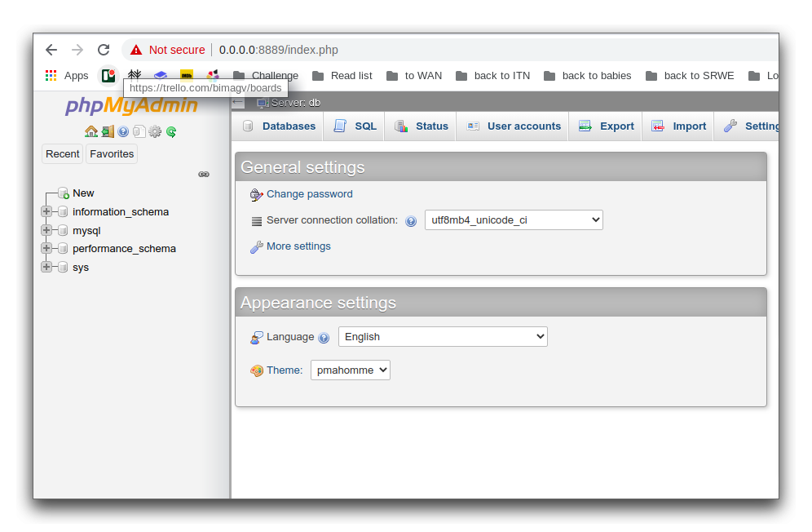Open the trees bookmark icon
812x532 pixels.
coord(135,75)
